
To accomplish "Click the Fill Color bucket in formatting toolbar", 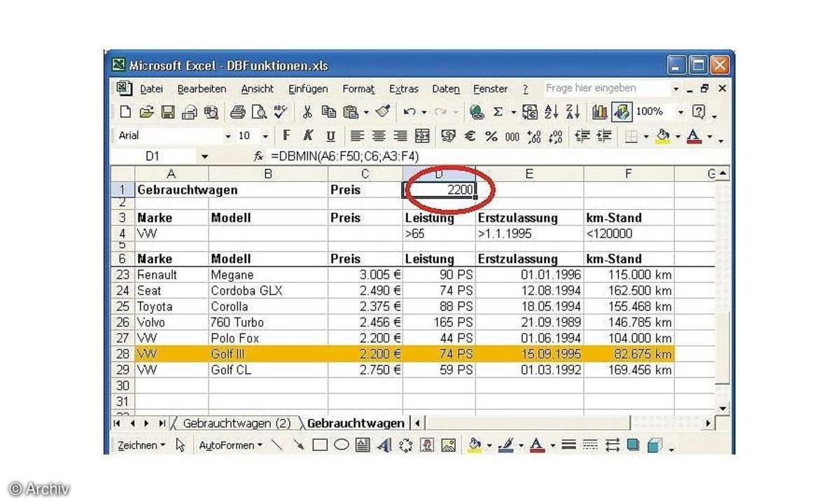I will [x=663, y=136].
